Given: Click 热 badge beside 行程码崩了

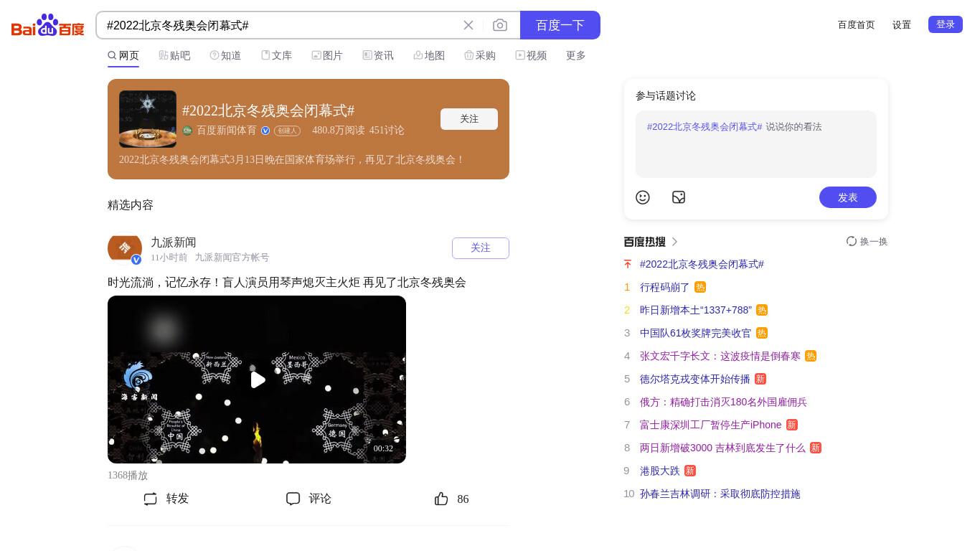Looking at the screenshot, I should point(700,287).
